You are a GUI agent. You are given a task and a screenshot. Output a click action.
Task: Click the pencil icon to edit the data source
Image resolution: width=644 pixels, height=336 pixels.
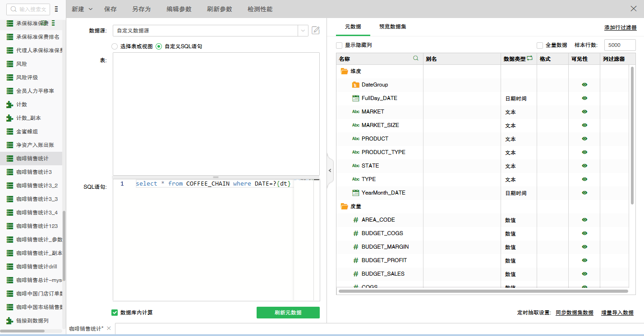point(315,30)
